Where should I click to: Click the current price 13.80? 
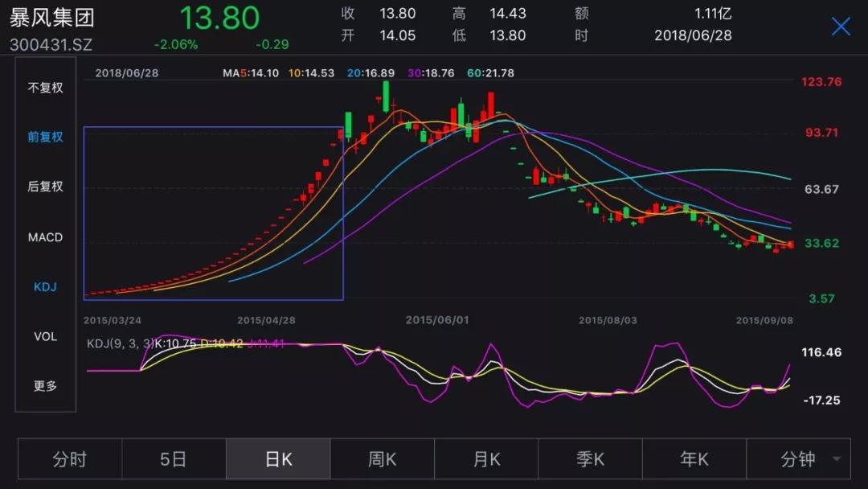tap(219, 18)
